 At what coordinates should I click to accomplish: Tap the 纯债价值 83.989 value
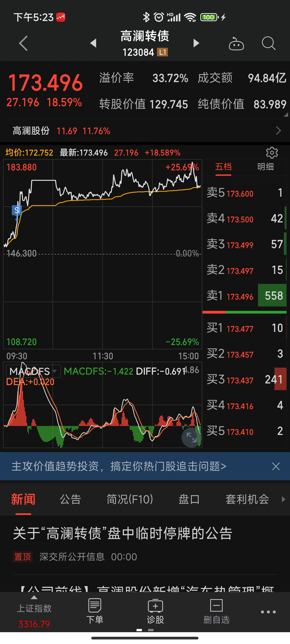[270, 104]
